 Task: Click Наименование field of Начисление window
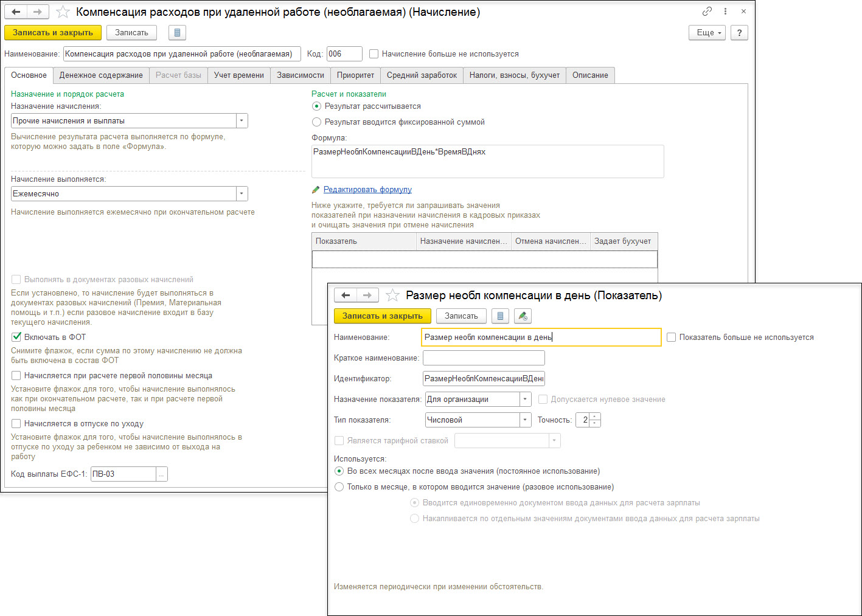point(182,54)
